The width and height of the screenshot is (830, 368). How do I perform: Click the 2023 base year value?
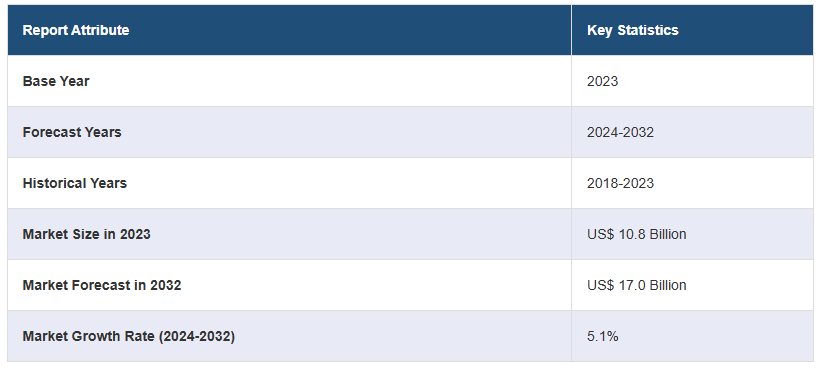(602, 81)
